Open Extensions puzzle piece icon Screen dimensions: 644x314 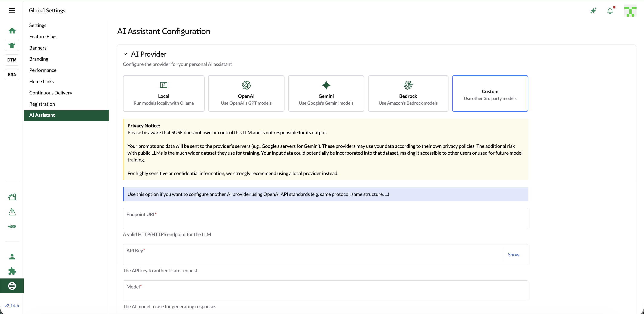tap(12, 271)
